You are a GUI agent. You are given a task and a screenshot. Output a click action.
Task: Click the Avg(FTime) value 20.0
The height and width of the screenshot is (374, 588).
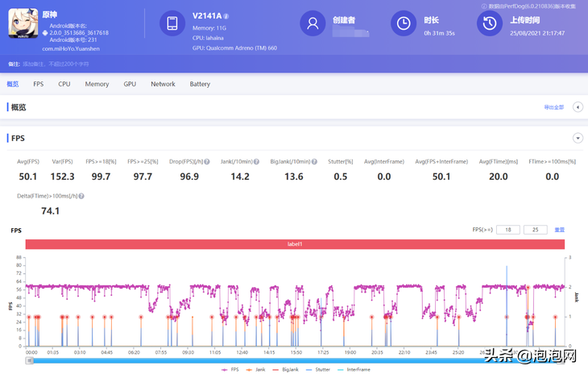499,177
